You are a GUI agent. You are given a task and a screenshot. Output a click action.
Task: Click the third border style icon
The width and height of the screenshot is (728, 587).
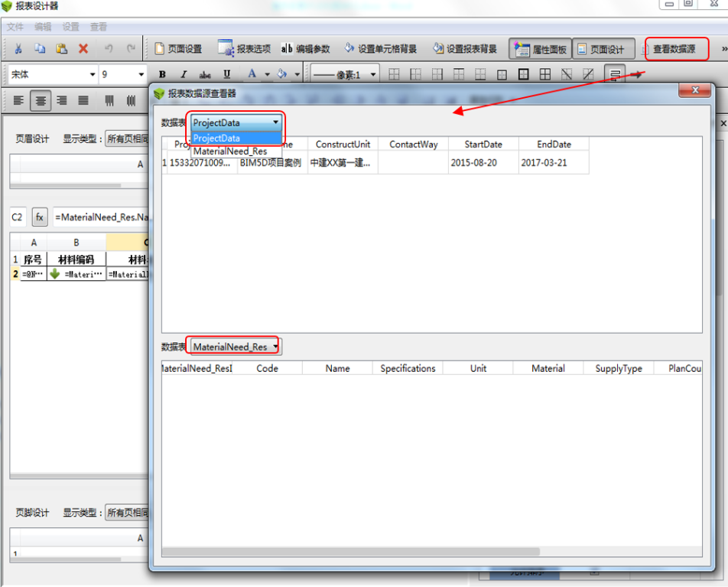click(x=437, y=74)
